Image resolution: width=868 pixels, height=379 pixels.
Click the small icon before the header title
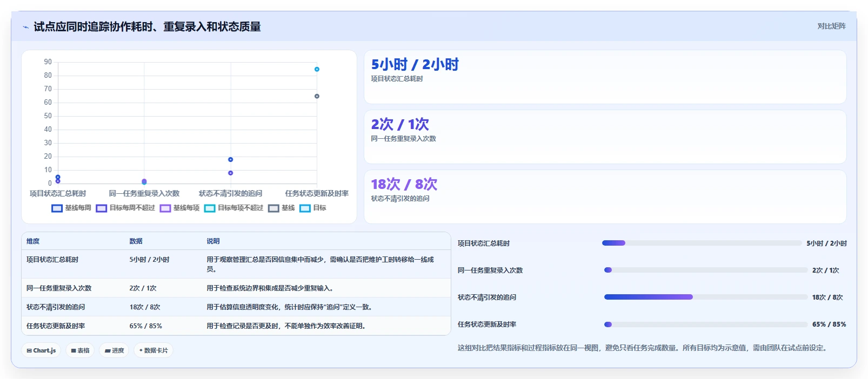point(25,27)
